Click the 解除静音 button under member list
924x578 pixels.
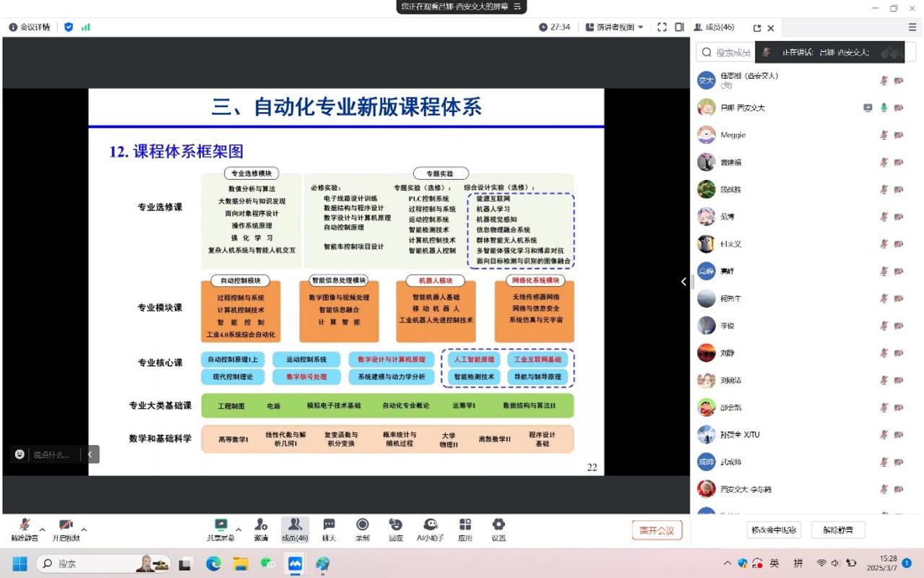click(x=838, y=530)
